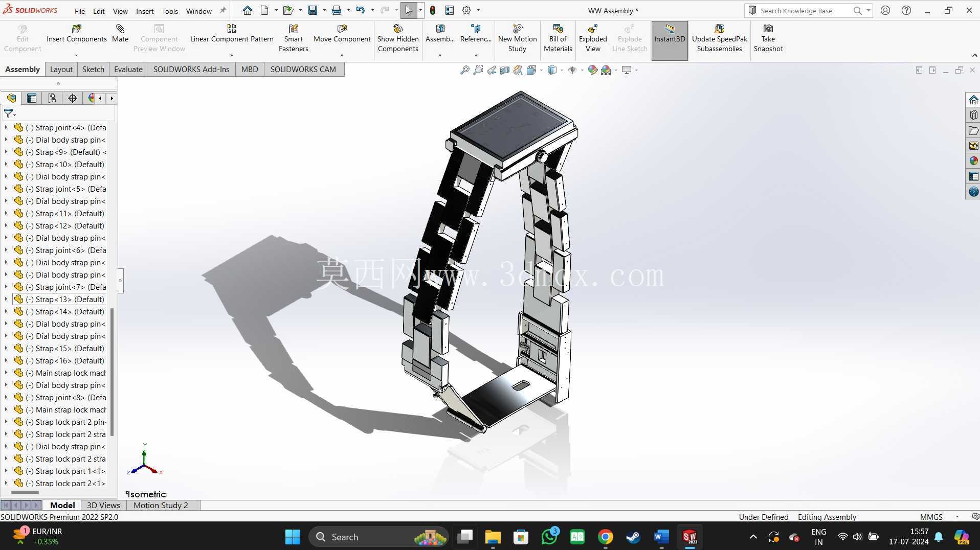Click the Windows taskbar Search box

pyautogui.click(x=378, y=537)
